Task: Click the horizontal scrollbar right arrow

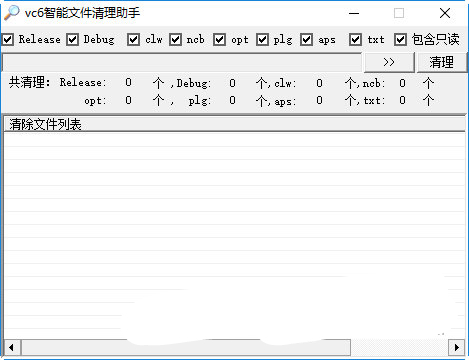Action: [456, 347]
